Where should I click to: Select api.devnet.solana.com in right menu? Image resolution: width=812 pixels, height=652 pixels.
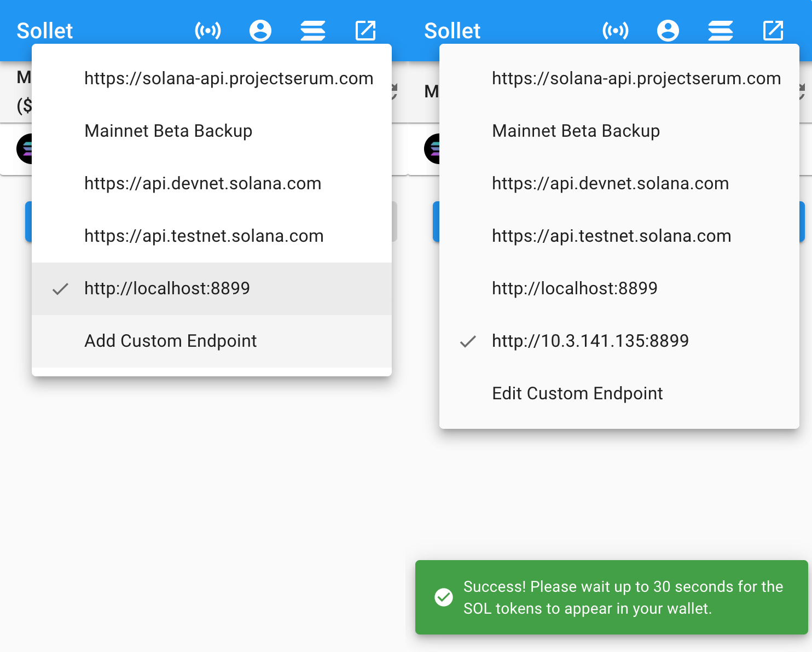(619, 184)
